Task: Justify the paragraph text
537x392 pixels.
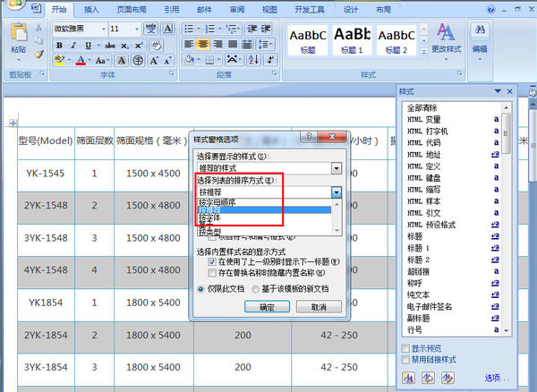Action: pos(233,44)
